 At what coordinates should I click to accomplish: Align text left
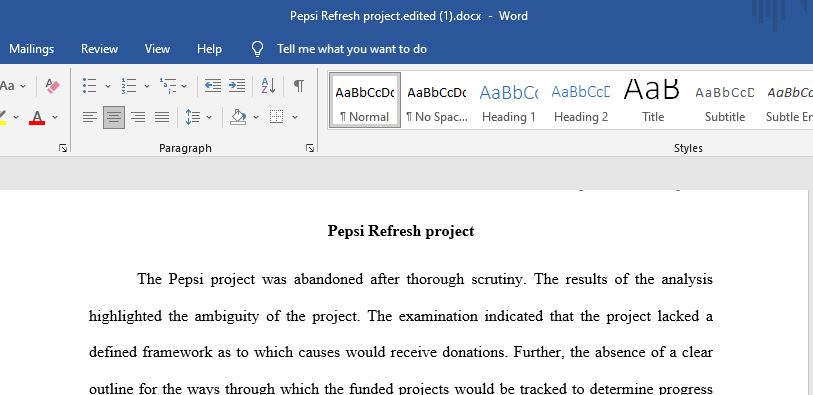90,117
